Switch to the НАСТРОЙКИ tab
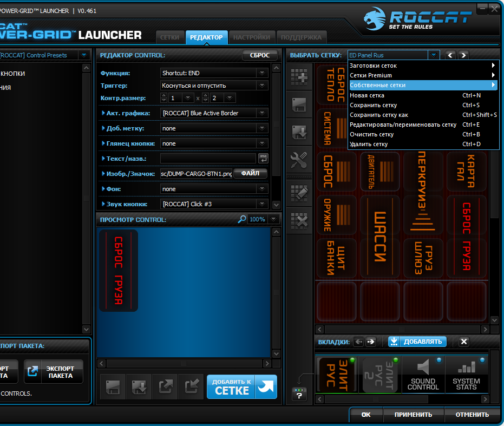Screen dimensions: 504x426 pyautogui.click(x=252, y=37)
